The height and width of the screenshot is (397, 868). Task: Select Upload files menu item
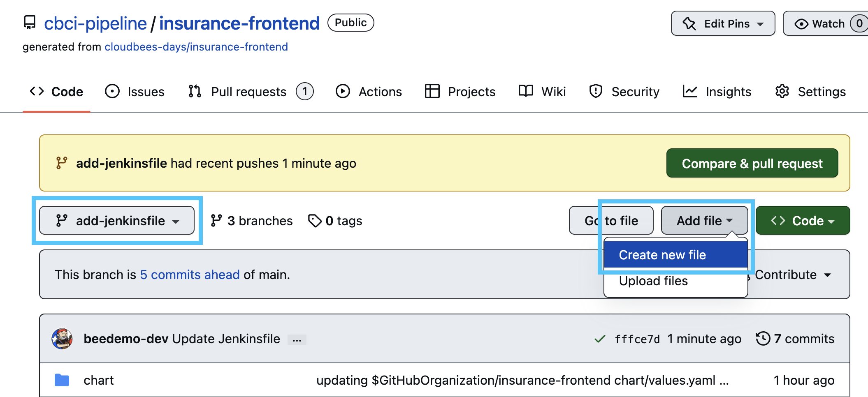point(675,281)
